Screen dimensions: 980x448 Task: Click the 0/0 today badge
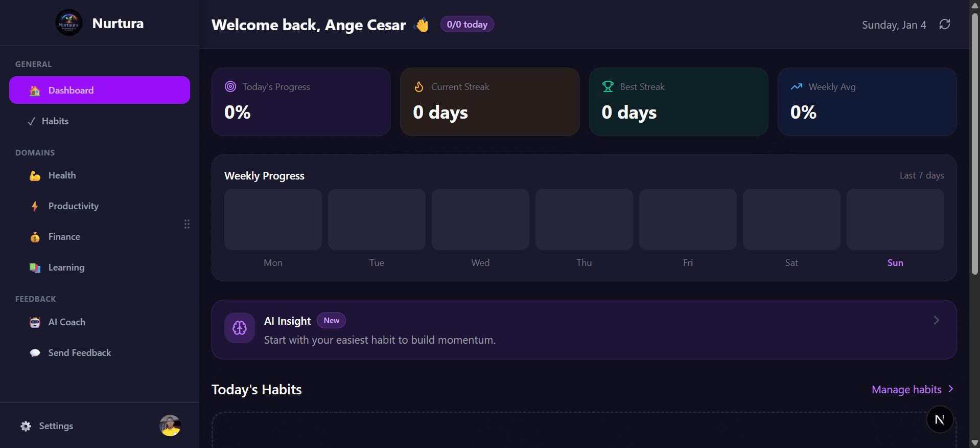467,25
